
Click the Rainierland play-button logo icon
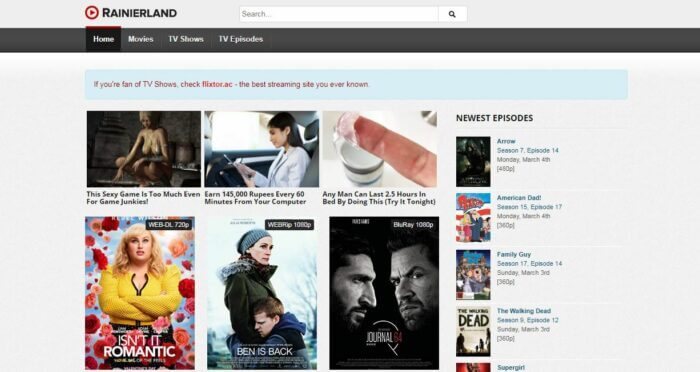[x=92, y=13]
